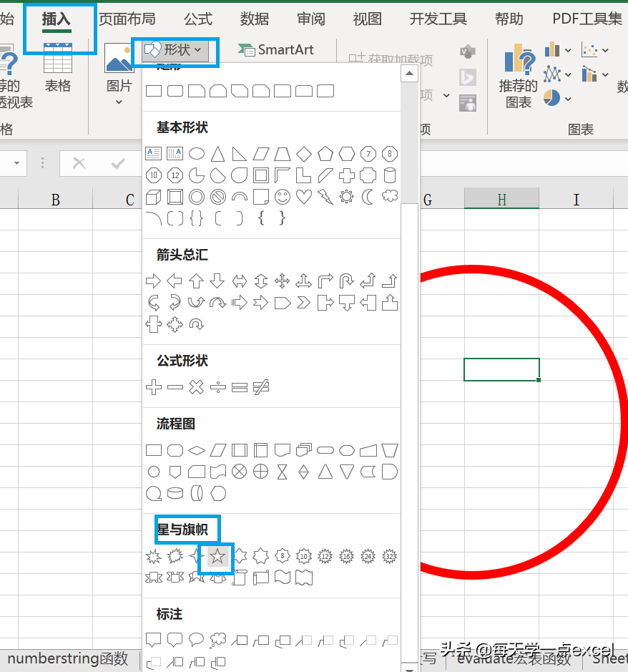The image size is (628, 672).
Task: Switch to the Review tab
Action: [x=311, y=19]
